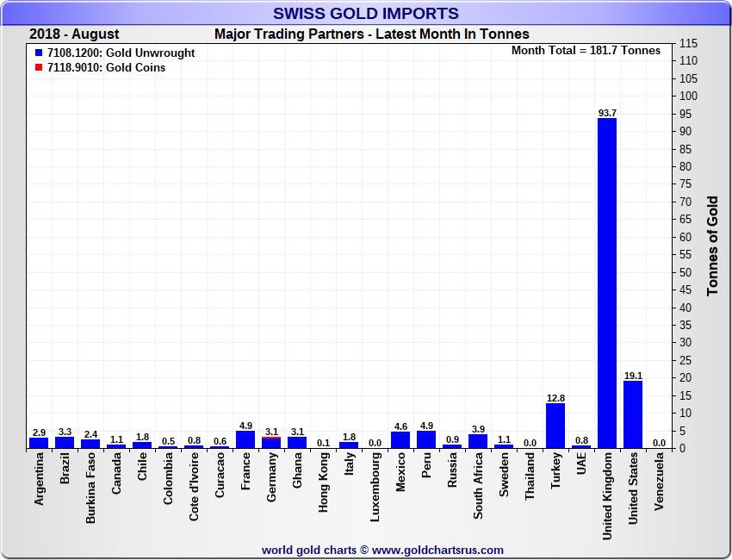This screenshot has height=560, width=732.
Task: Open the www.goldchartsrus.com link
Action: [438, 550]
